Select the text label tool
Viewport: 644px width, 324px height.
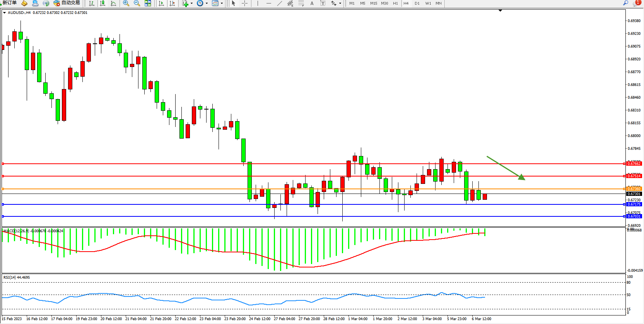point(312,3)
